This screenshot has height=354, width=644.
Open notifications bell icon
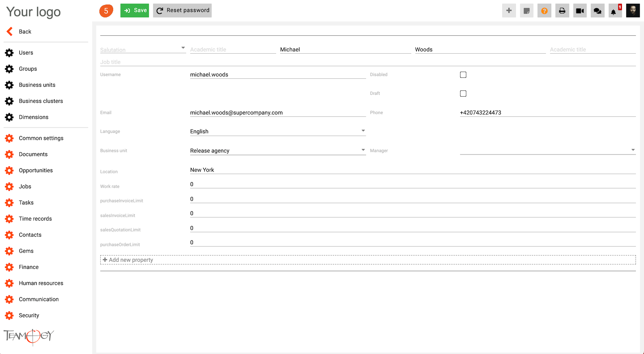pos(615,11)
